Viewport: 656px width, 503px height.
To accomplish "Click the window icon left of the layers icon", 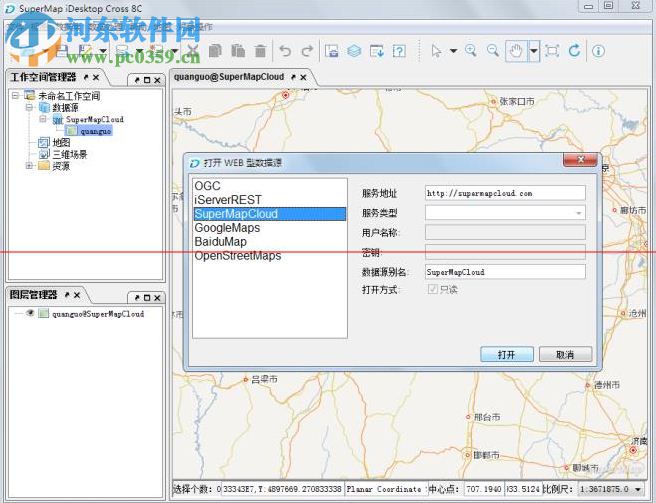I will coord(331,51).
